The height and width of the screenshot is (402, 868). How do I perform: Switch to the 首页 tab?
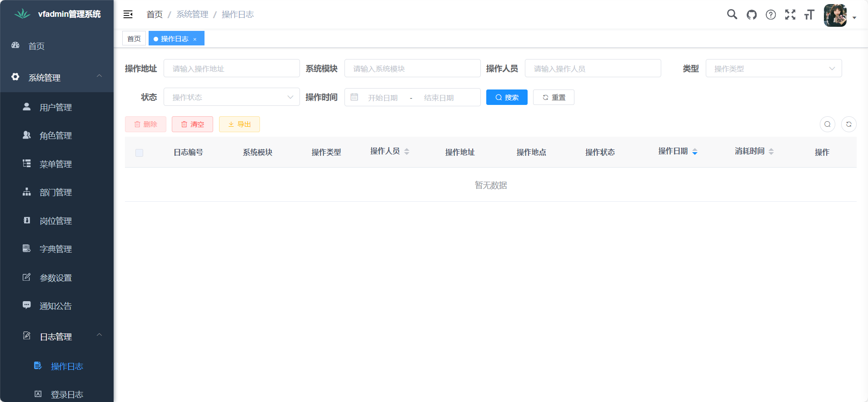[134, 39]
